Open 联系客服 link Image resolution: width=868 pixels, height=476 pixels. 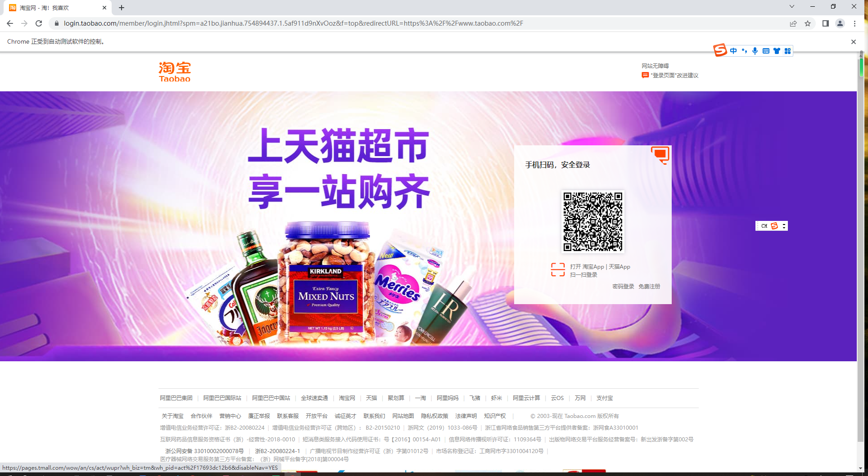288,416
